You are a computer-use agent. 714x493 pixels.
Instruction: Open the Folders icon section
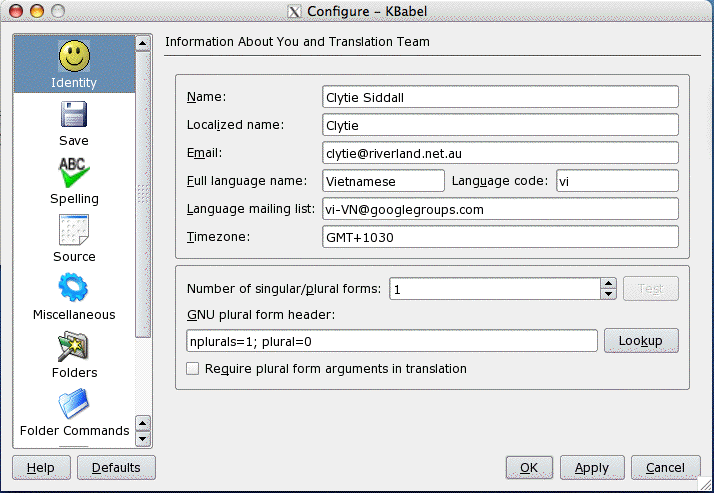pos(73,346)
